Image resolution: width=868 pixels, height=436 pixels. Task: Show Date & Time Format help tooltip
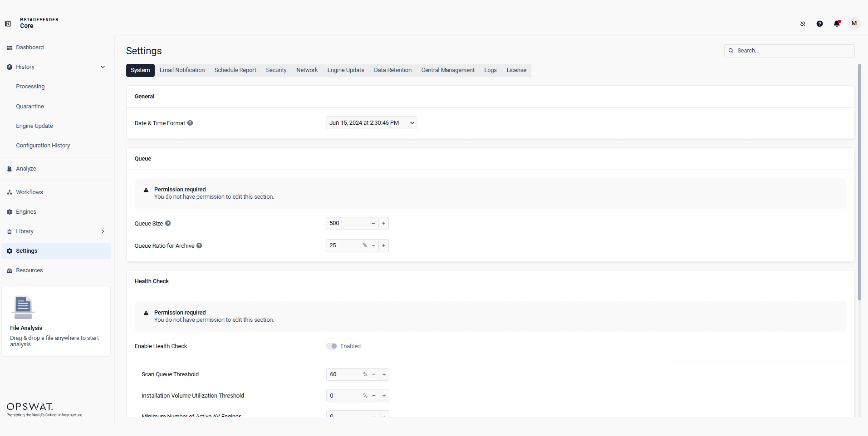[x=190, y=123]
